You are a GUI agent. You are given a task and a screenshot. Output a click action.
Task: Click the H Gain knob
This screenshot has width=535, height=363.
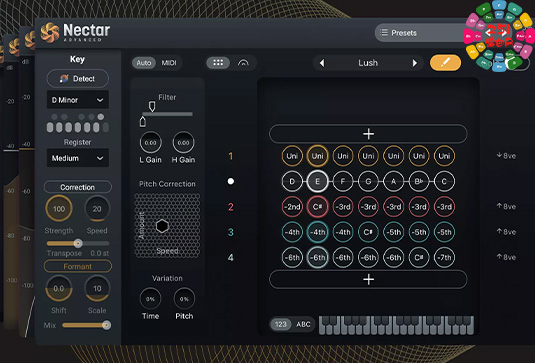click(183, 143)
